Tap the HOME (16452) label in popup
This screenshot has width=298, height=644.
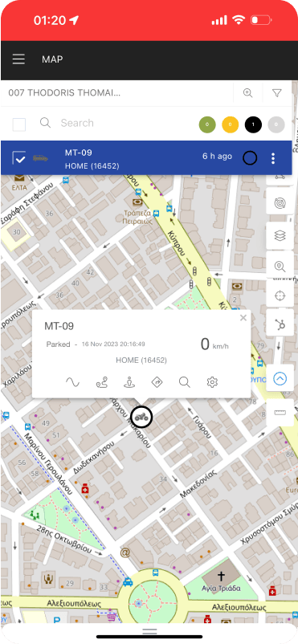click(141, 361)
